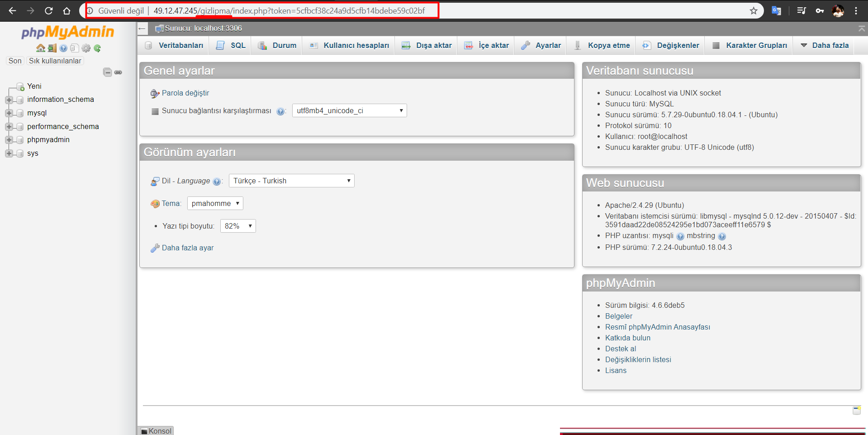Image resolution: width=868 pixels, height=435 pixels.
Task: Open the SQL tab
Action: tap(231, 45)
